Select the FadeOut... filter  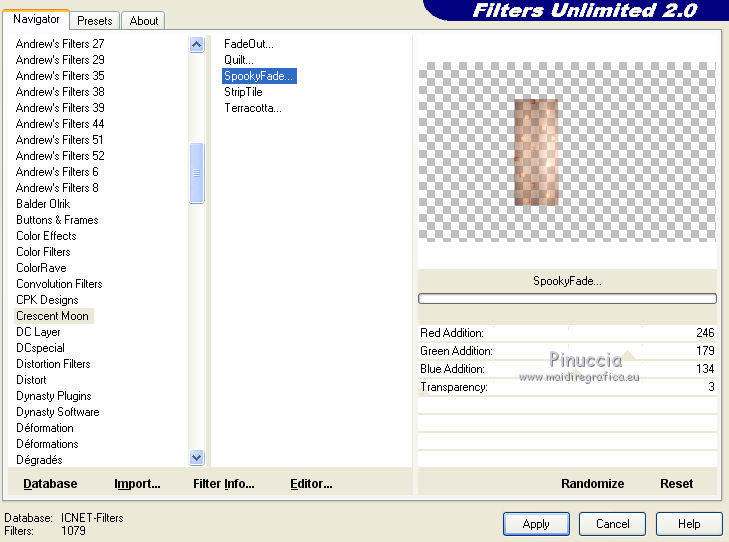[x=249, y=44]
